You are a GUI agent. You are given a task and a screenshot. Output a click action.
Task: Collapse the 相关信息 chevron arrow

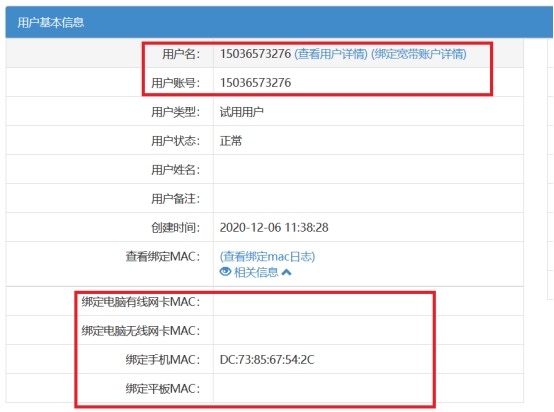[286, 272]
